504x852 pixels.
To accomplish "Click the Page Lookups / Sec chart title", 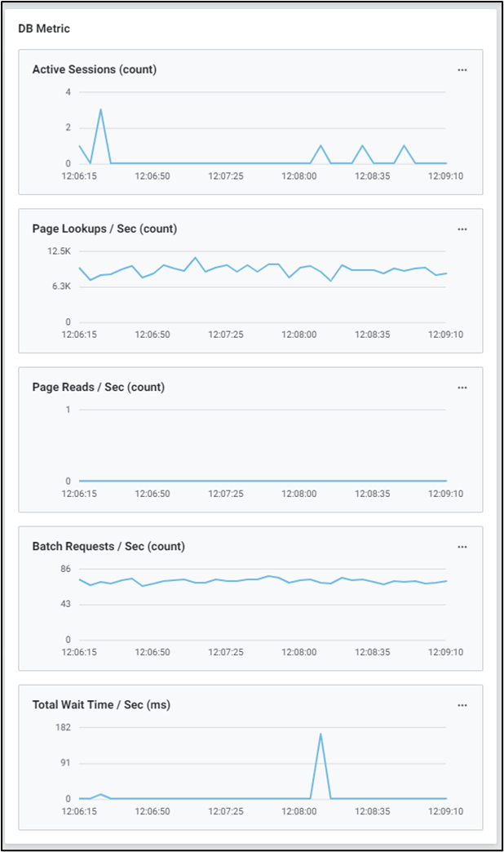I will (x=104, y=229).
